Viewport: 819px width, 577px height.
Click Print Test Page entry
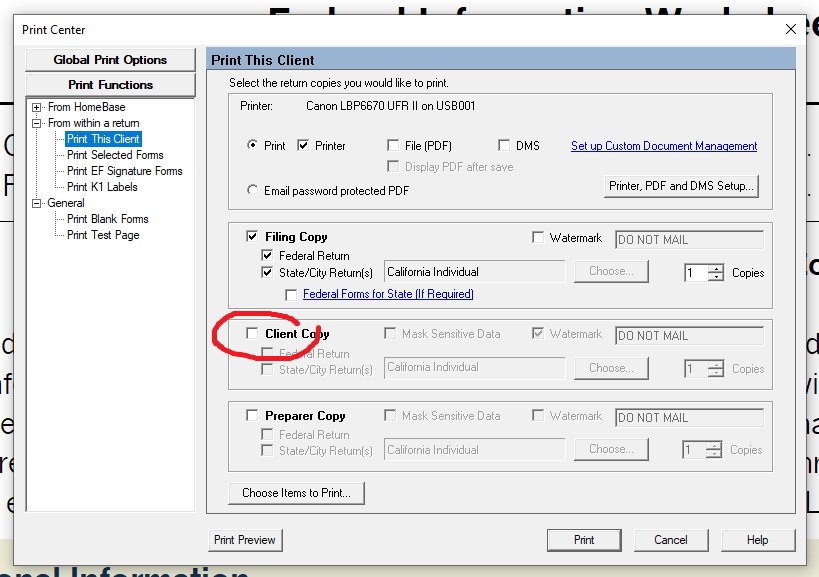tap(103, 235)
